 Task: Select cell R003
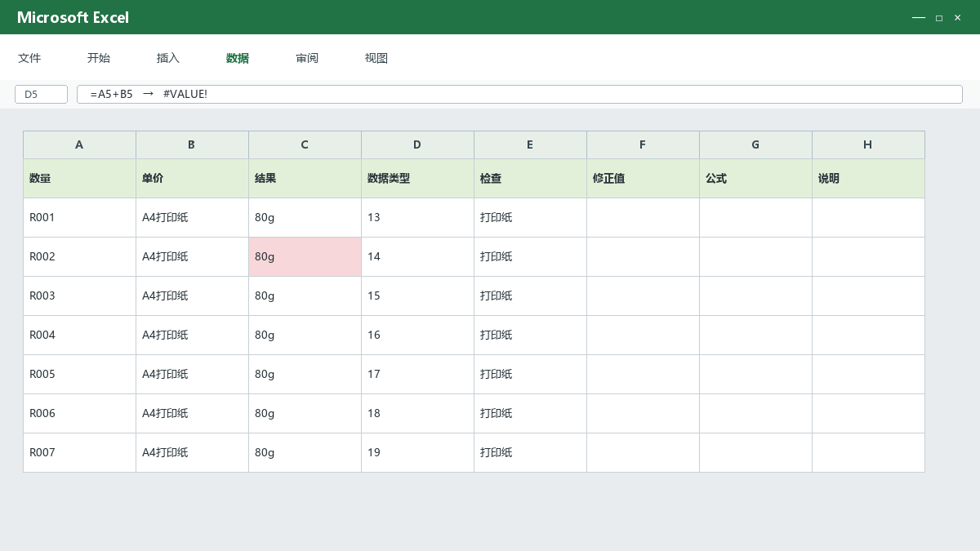click(79, 295)
